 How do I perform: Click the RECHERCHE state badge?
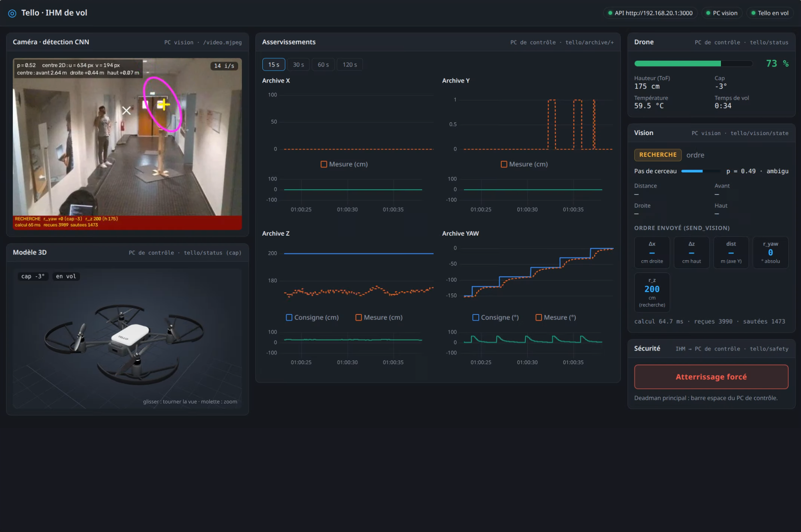[658, 155]
